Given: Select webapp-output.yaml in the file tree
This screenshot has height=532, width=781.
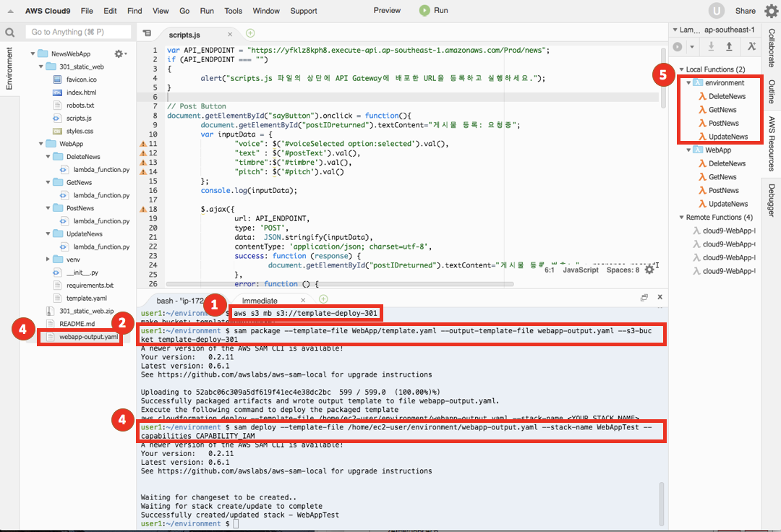Looking at the screenshot, I should pos(89,337).
